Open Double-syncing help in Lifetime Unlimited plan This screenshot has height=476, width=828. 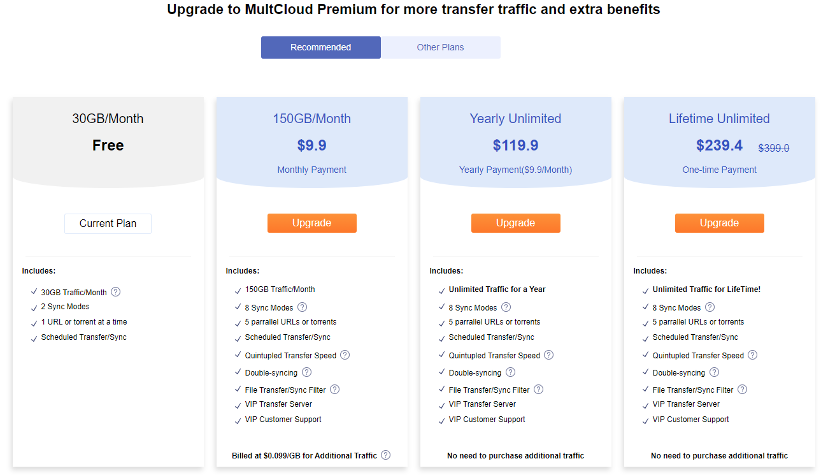[x=714, y=372]
